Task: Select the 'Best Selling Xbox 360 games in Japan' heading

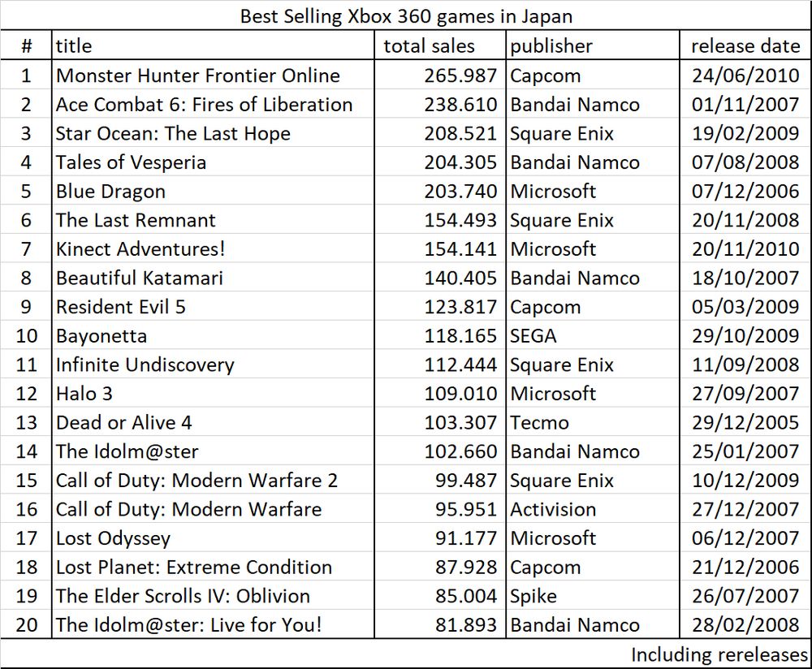Action: (x=405, y=15)
